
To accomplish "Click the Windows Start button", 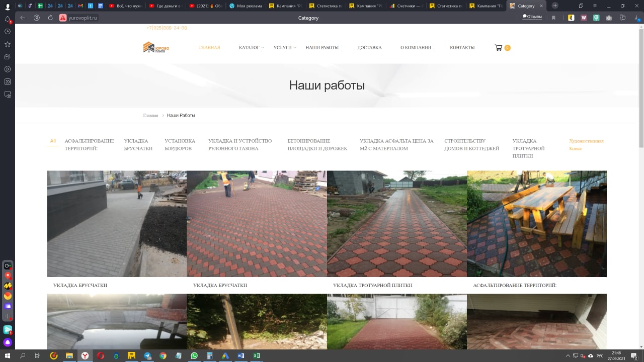I will click(x=8, y=356).
